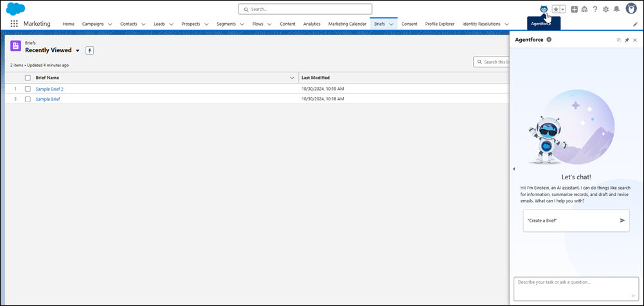
Task: Close the Agentforce panel
Action: (x=635, y=40)
